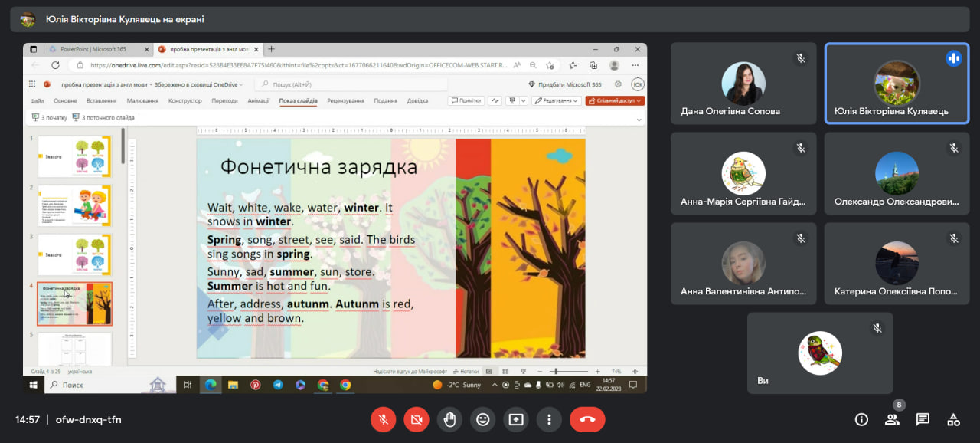Viewport: 980px width, 443px height.
Task: Show the participants people list
Action: (x=892, y=419)
